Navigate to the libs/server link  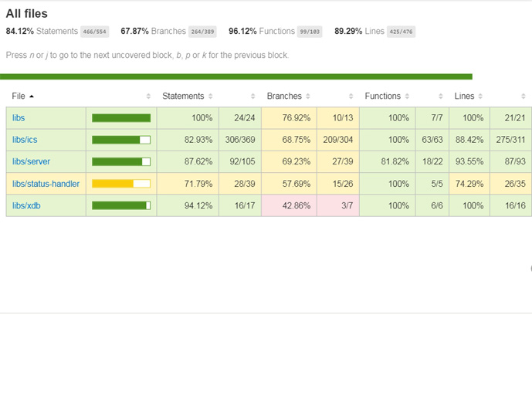point(31,162)
